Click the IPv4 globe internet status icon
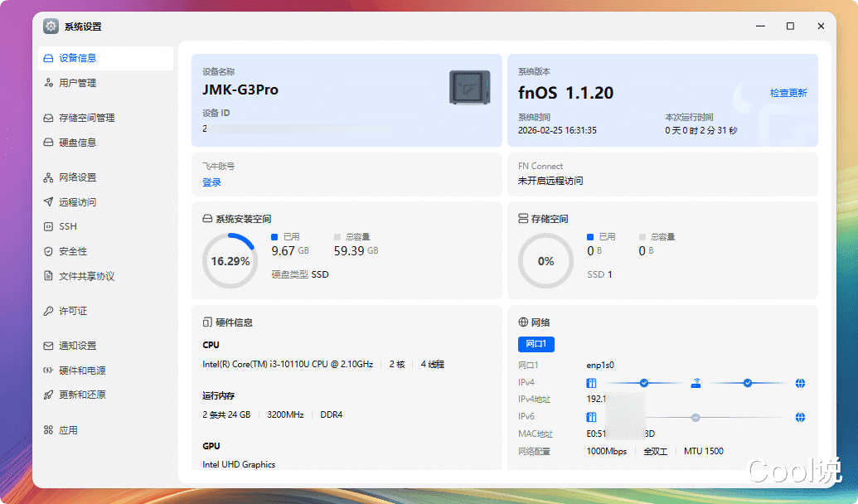 coord(800,383)
